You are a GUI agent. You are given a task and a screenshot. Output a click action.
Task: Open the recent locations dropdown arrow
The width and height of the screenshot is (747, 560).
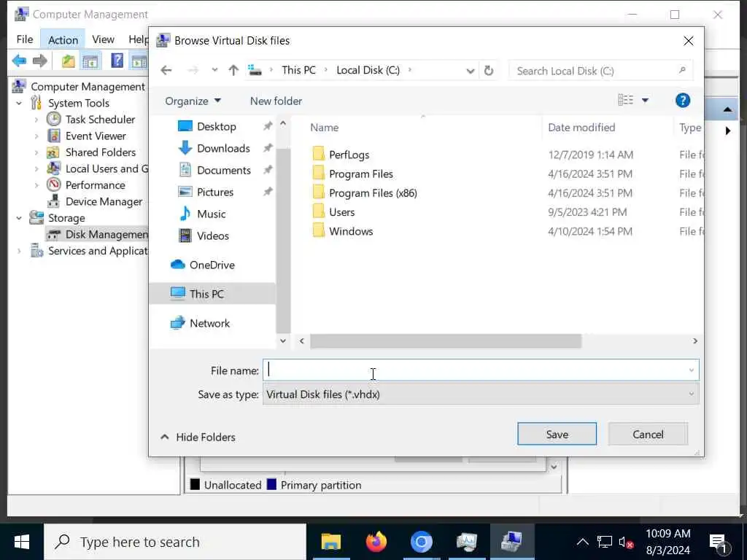tap(214, 71)
